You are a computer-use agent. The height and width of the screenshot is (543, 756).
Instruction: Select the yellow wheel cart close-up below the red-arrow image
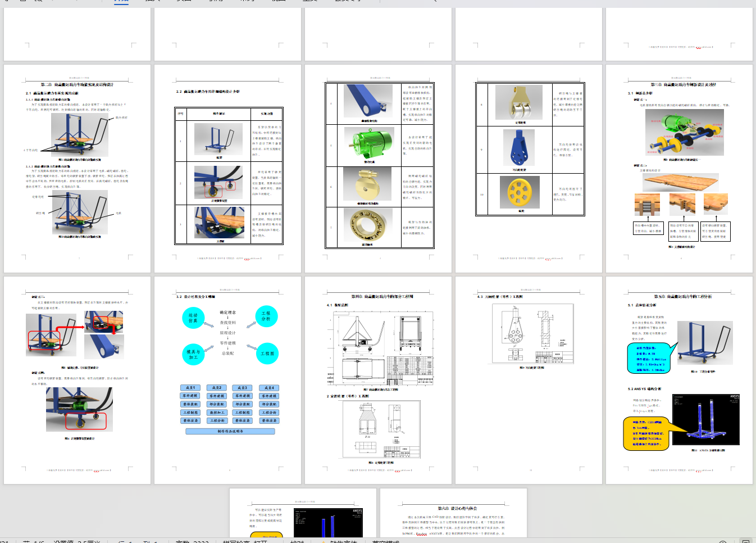[79, 410]
